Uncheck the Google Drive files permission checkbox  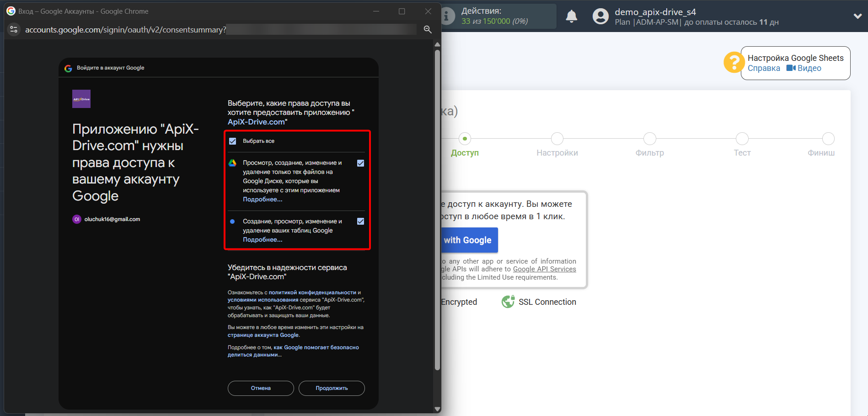(x=360, y=163)
